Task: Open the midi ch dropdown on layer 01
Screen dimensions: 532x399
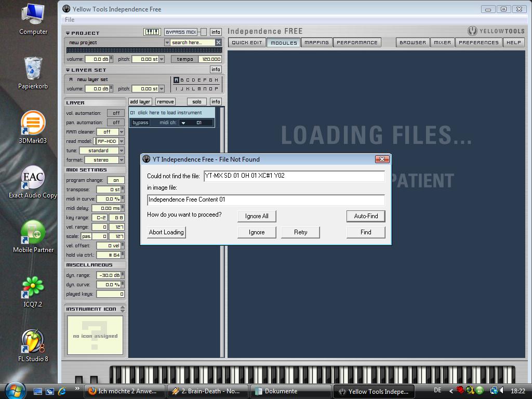Action: [x=183, y=123]
